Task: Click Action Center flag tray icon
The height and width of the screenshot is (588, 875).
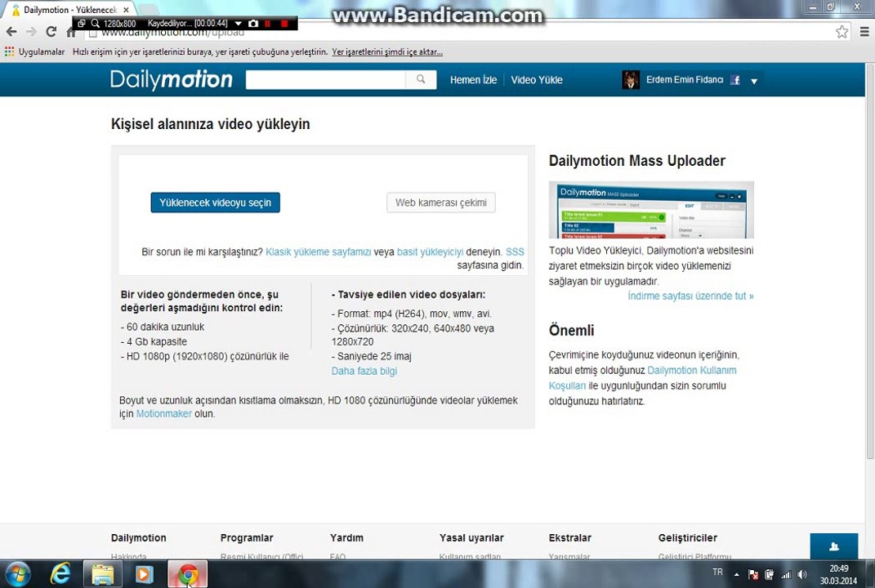Action: coord(752,574)
